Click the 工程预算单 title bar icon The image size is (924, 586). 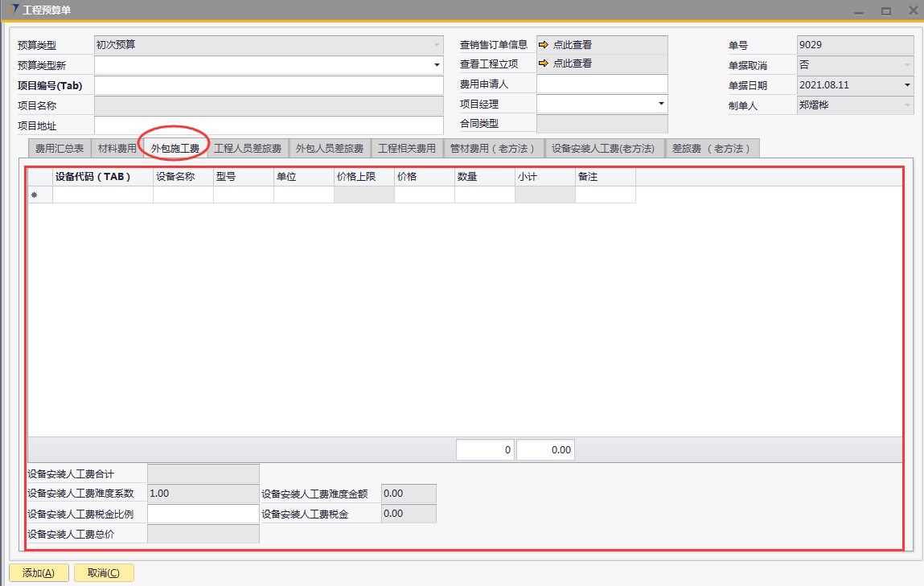click(x=14, y=10)
